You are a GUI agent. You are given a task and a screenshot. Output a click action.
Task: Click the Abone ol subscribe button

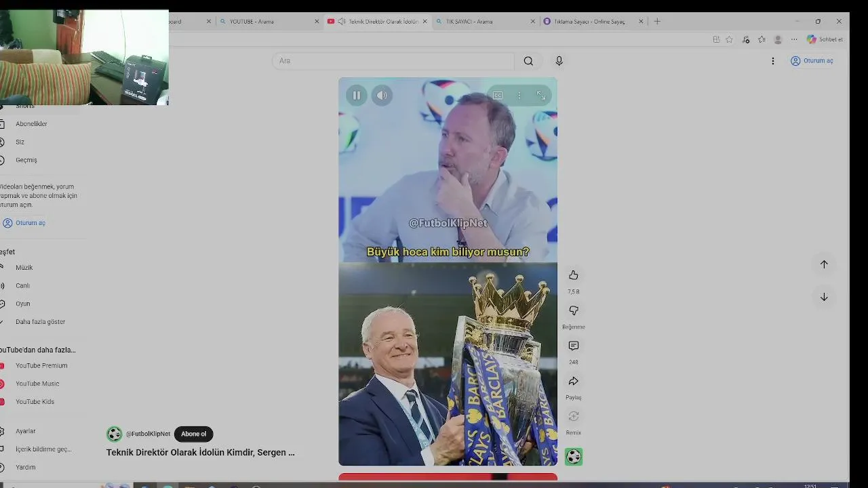pos(193,434)
